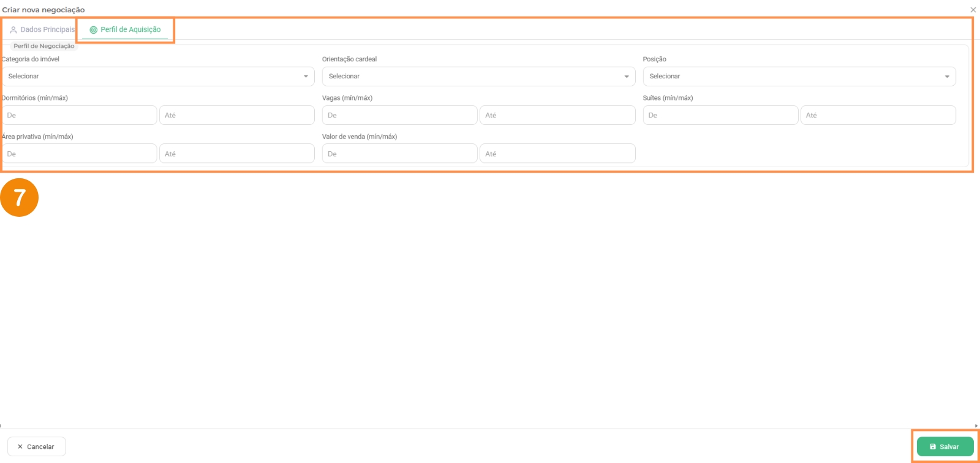Click the Dormitórios maximum 'Até' field
The width and height of the screenshot is (980, 463).
[236, 115]
